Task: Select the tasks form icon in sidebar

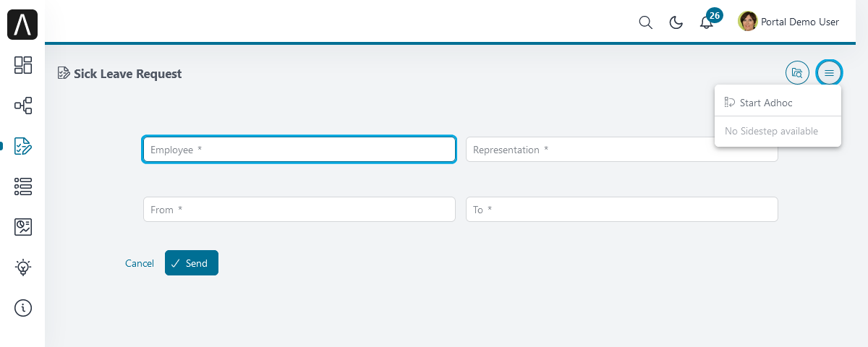Action: tap(23, 146)
